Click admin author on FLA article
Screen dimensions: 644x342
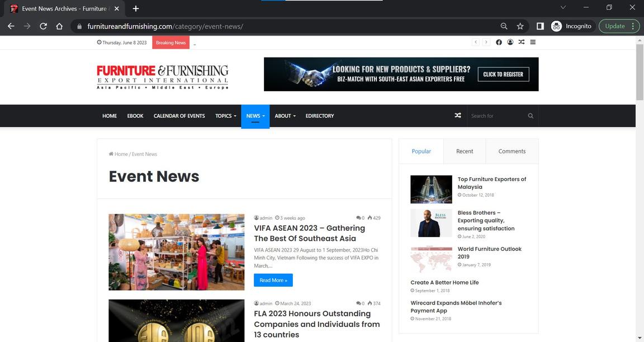coord(263,303)
